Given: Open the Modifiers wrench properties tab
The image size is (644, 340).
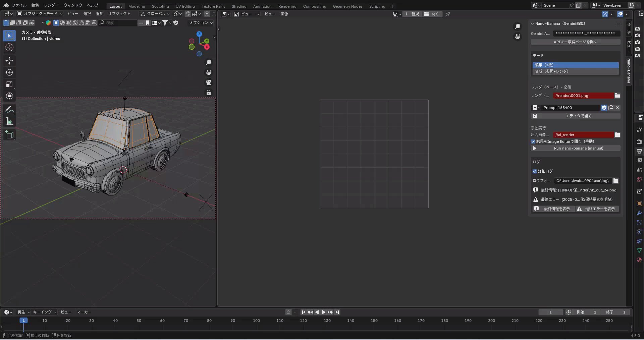Looking at the screenshot, I should click(x=639, y=213).
